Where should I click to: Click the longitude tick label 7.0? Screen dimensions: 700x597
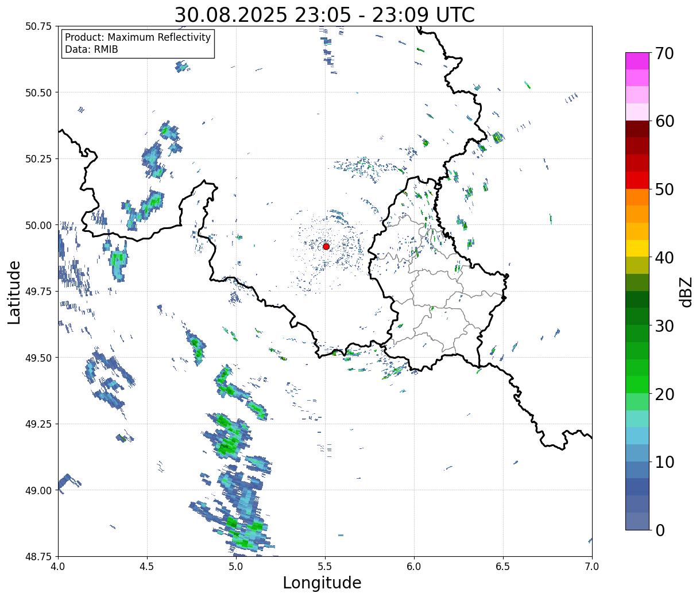coord(592,567)
